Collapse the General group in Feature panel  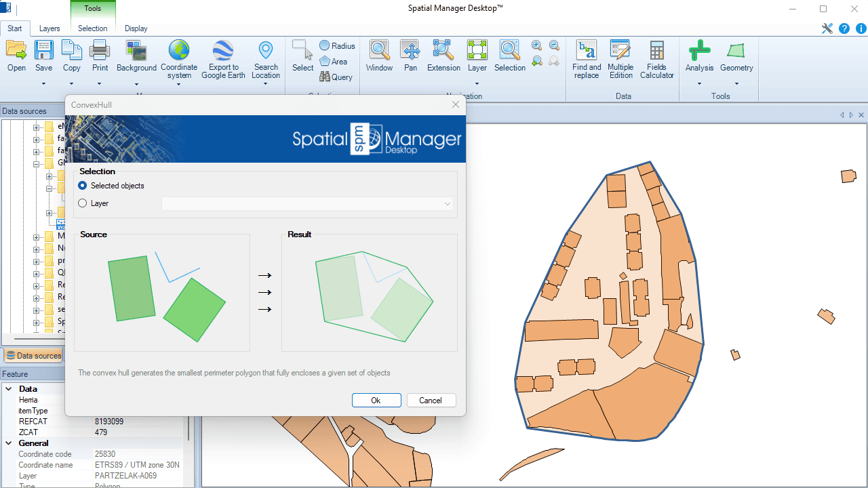click(9, 443)
